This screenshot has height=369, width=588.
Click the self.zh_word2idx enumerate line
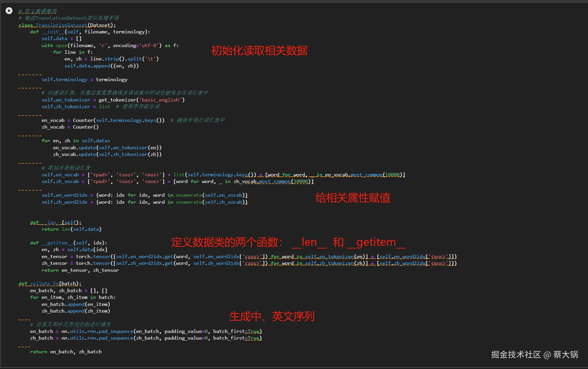[x=145, y=202]
